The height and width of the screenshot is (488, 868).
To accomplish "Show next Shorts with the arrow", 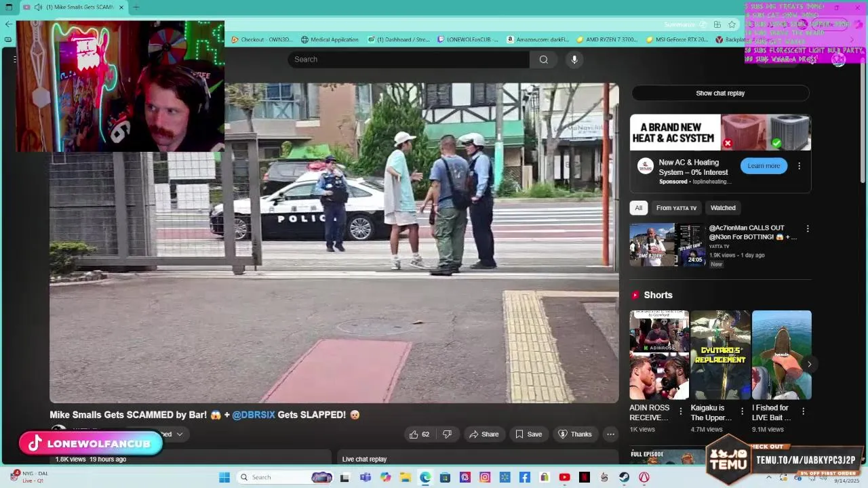I will coord(809,364).
